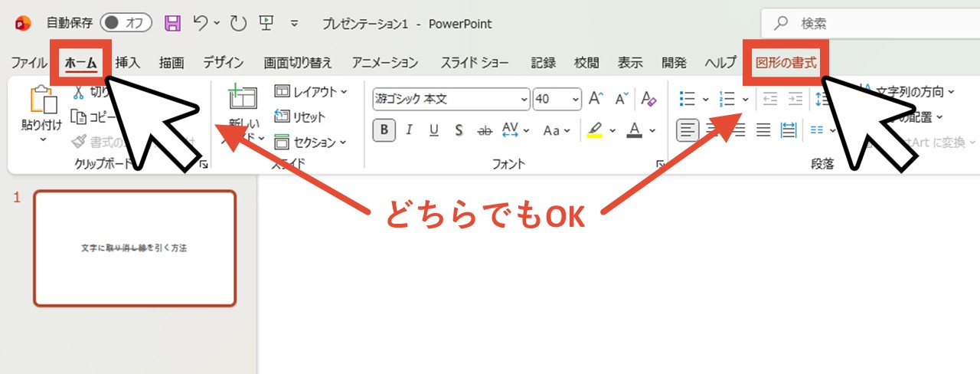The image size is (980, 374).
Task: Select slide 1 thumbnail
Action: pos(135,248)
